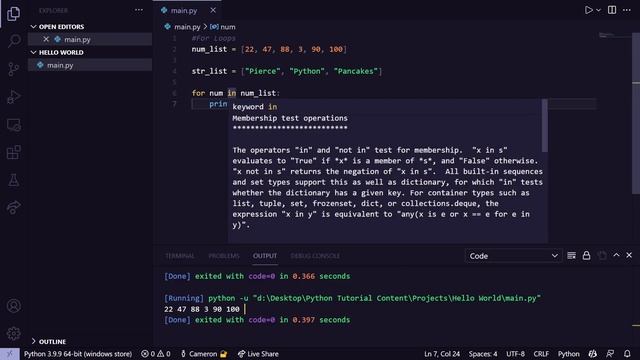The height and width of the screenshot is (360, 640).
Task: Open the Manage gear menu
Action: coord(13,333)
